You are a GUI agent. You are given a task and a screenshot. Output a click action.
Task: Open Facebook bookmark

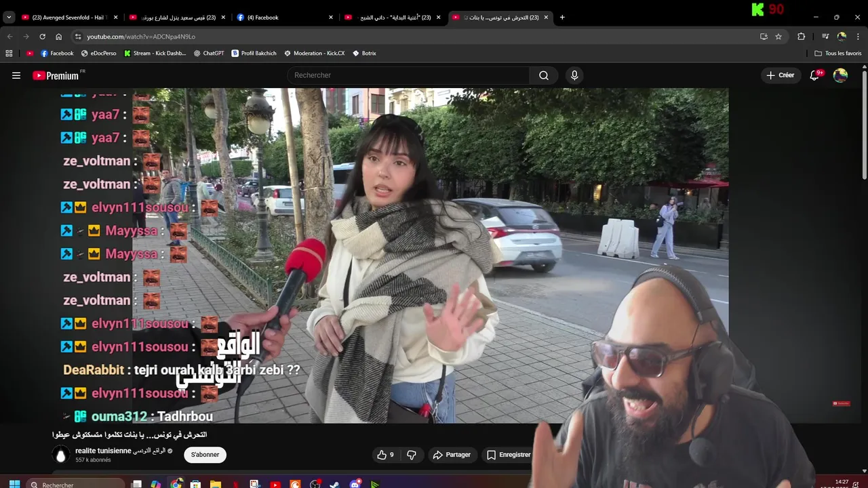(57, 53)
